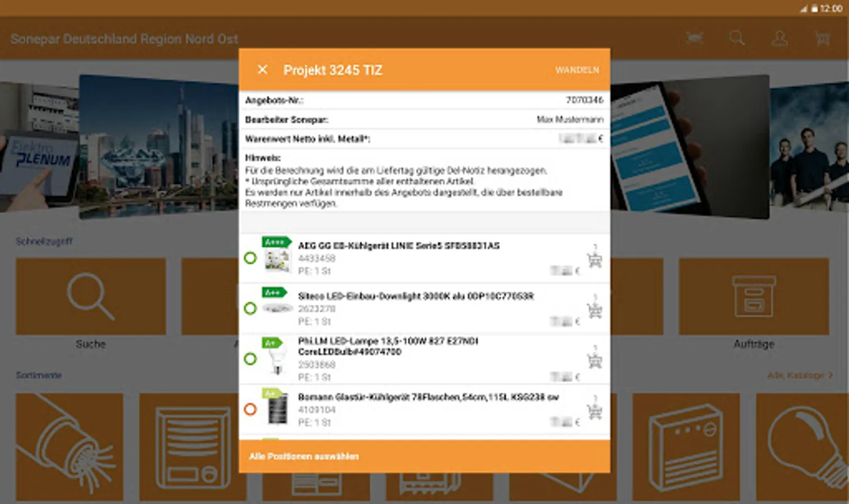Viewport: 849px width, 504px height.
Task: Toggle the Bomann Glastür-Kühlgerät selection circle
Action: pos(250,409)
